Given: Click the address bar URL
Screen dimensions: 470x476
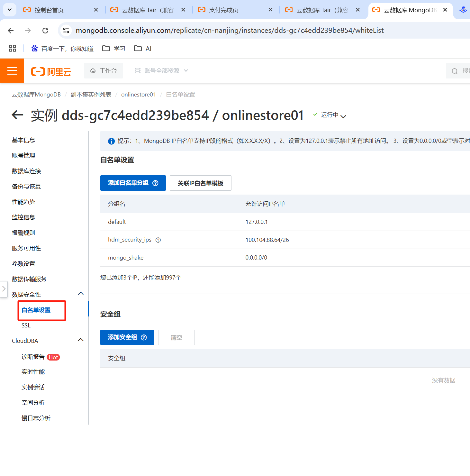Looking at the screenshot, I should 230,31.
